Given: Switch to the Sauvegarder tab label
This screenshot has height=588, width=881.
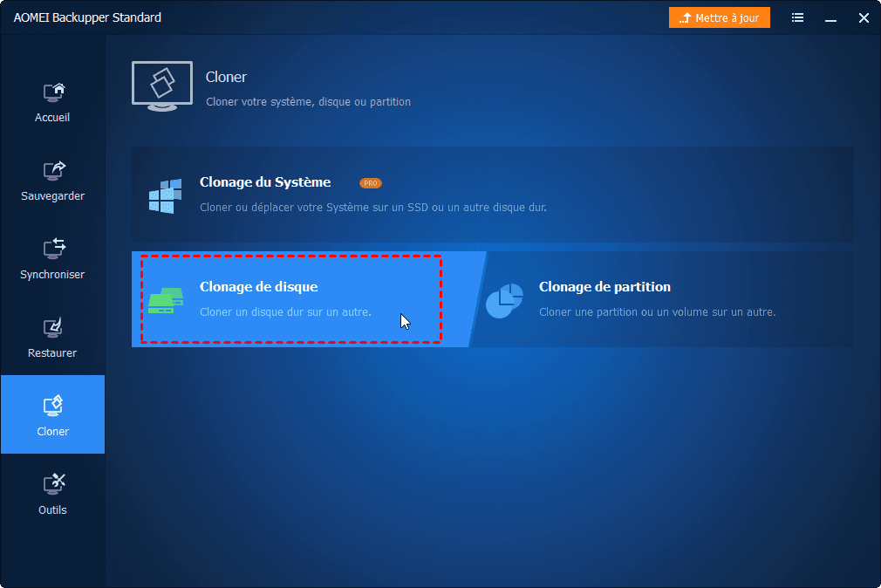Looking at the screenshot, I should pyautogui.click(x=53, y=196).
